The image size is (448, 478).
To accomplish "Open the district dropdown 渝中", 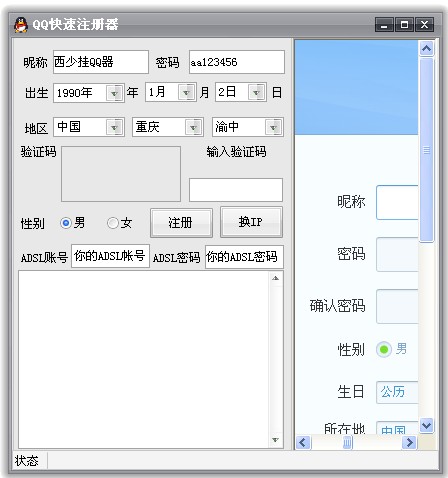I will coord(248,127).
